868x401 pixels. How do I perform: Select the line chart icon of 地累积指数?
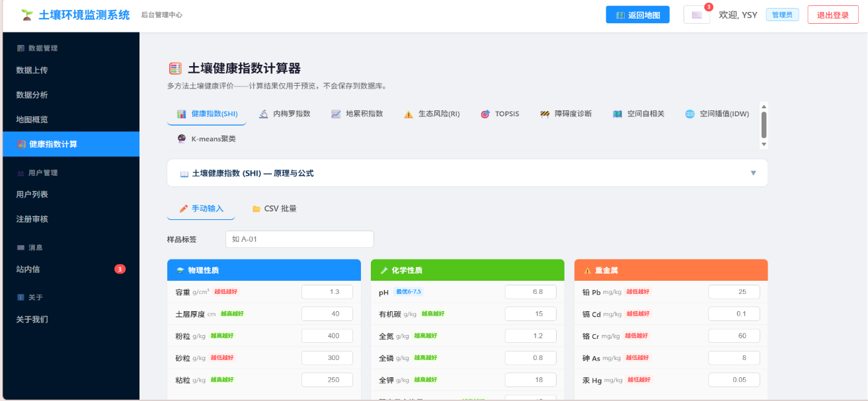coord(336,114)
